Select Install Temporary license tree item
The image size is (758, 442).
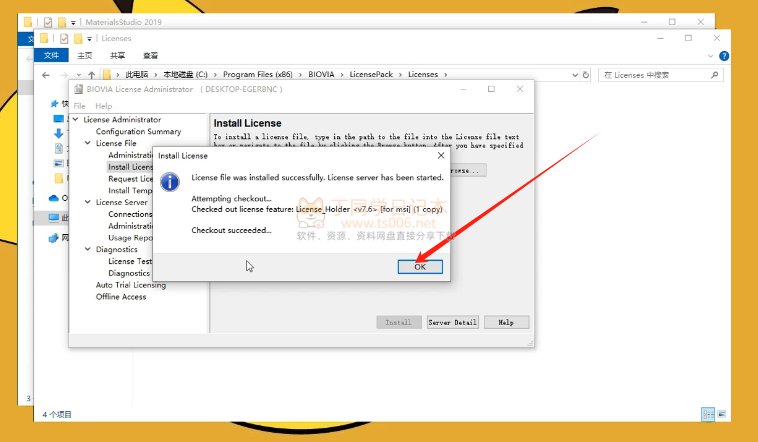click(130, 191)
